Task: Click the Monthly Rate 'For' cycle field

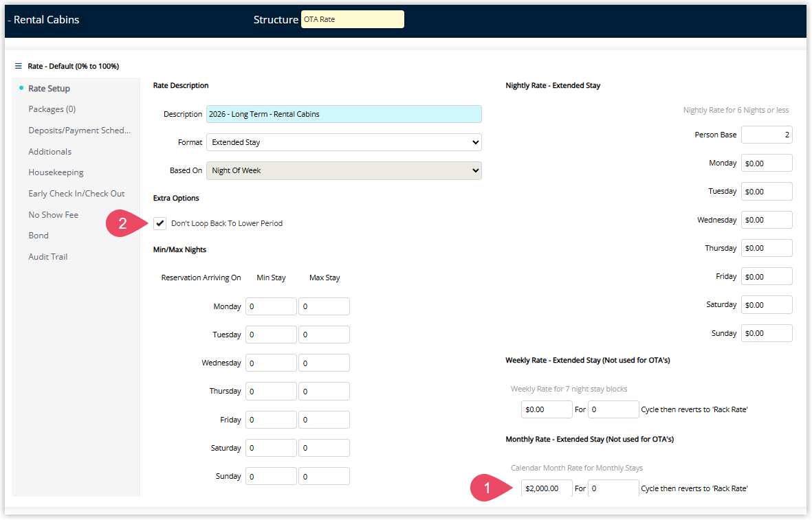Action: 614,488
